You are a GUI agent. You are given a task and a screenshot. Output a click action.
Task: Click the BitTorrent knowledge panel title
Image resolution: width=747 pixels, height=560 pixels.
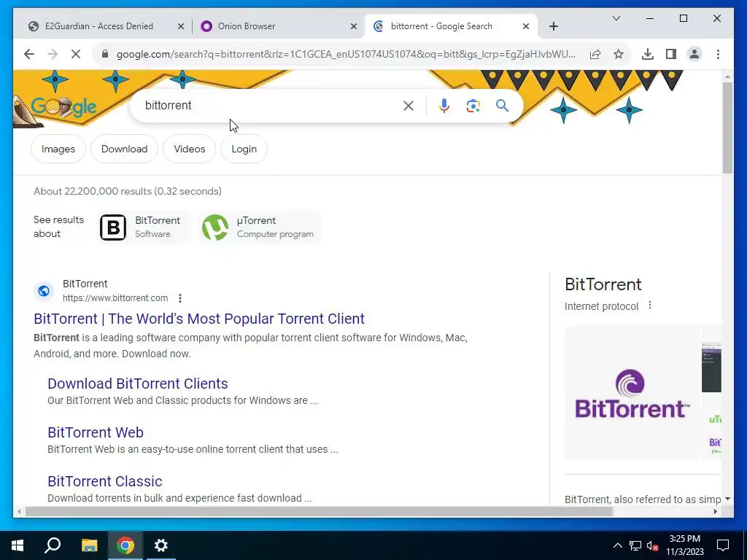pos(603,284)
